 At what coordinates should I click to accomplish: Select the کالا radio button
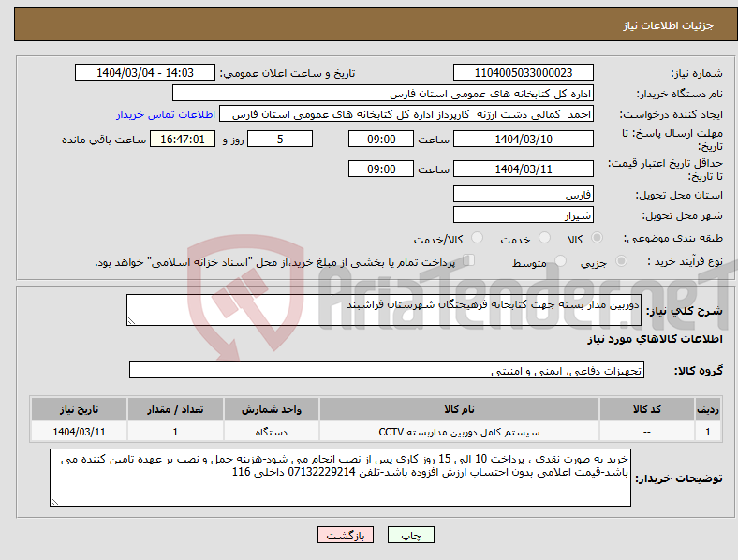pos(597,238)
